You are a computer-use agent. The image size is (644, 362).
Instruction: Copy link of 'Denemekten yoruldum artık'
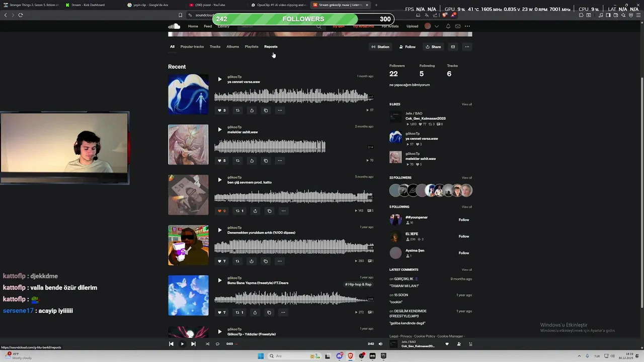coord(266,261)
